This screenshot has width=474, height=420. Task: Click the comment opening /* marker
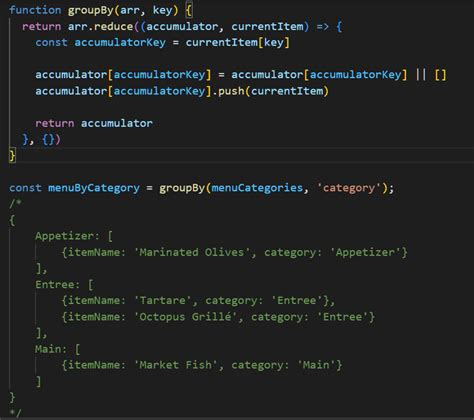click(15, 203)
